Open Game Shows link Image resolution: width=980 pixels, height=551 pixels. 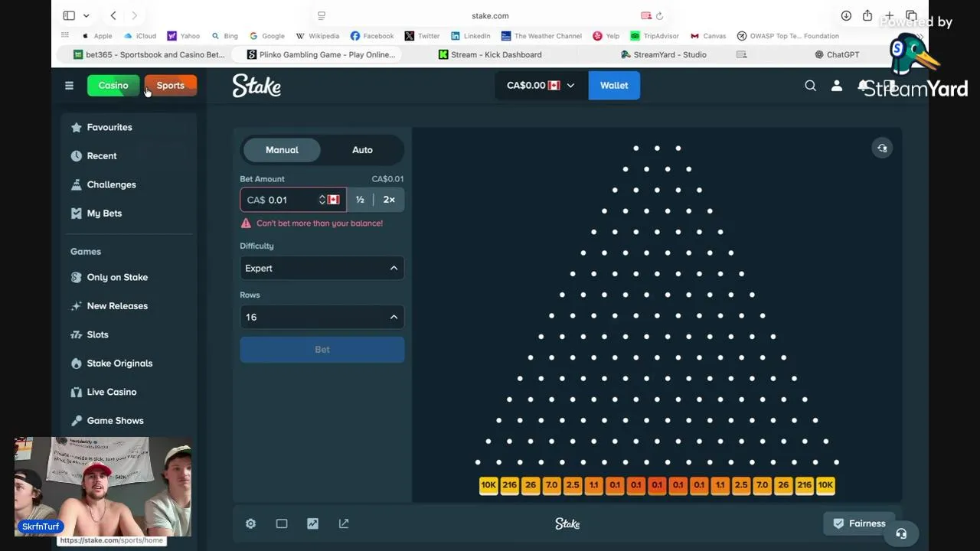tap(115, 421)
